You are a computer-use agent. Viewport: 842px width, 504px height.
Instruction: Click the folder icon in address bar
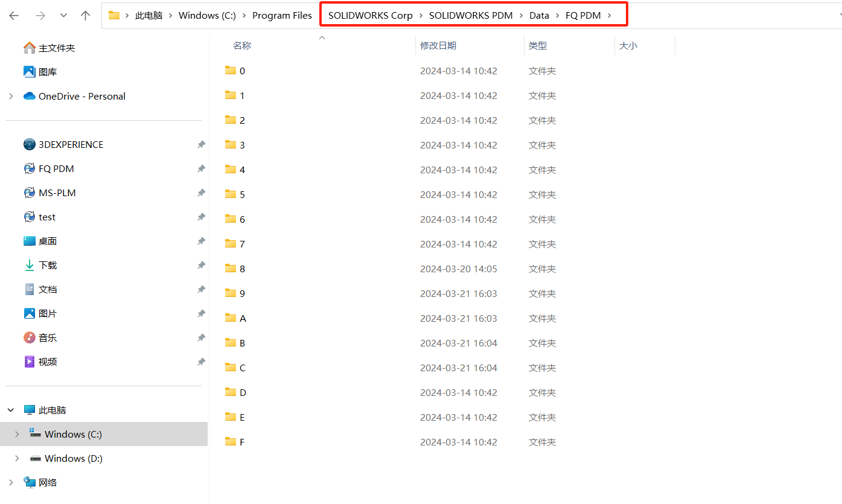click(x=113, y=16)
